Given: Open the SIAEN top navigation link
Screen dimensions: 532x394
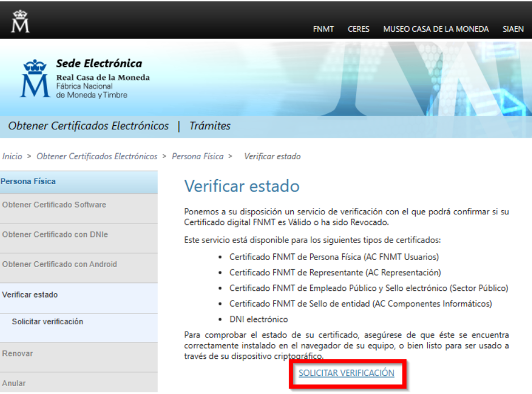Looking at the screenshot, I should [x=513, y=29].
